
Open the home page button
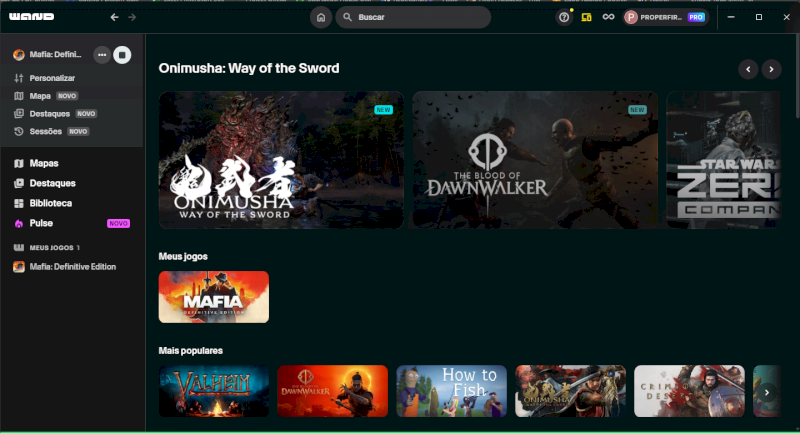pos(321,17)
